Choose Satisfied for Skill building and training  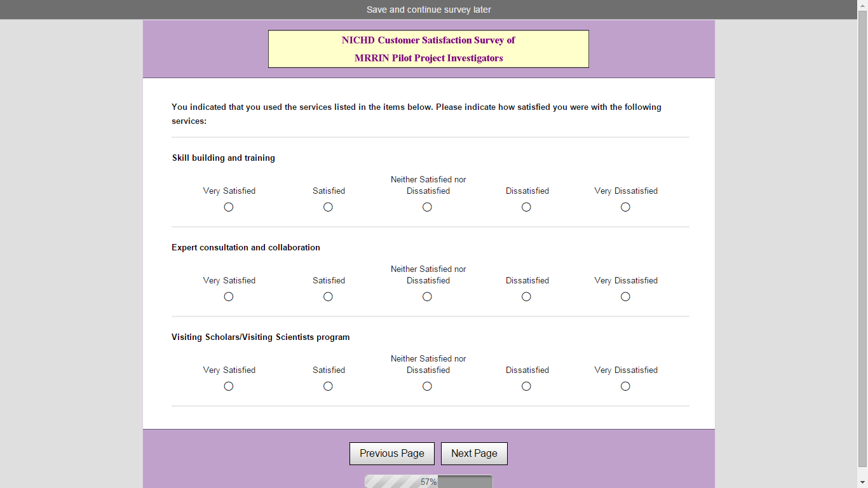click(328, 207)
